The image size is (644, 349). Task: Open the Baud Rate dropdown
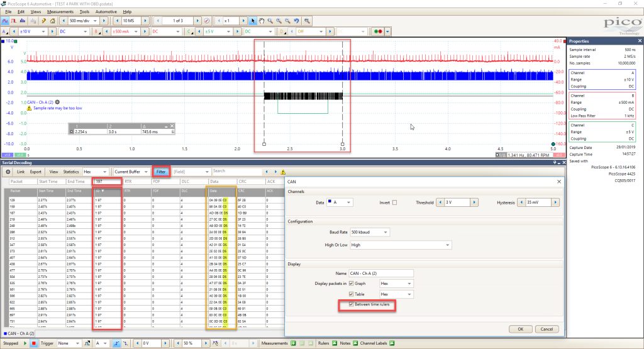tap(370, 232)
